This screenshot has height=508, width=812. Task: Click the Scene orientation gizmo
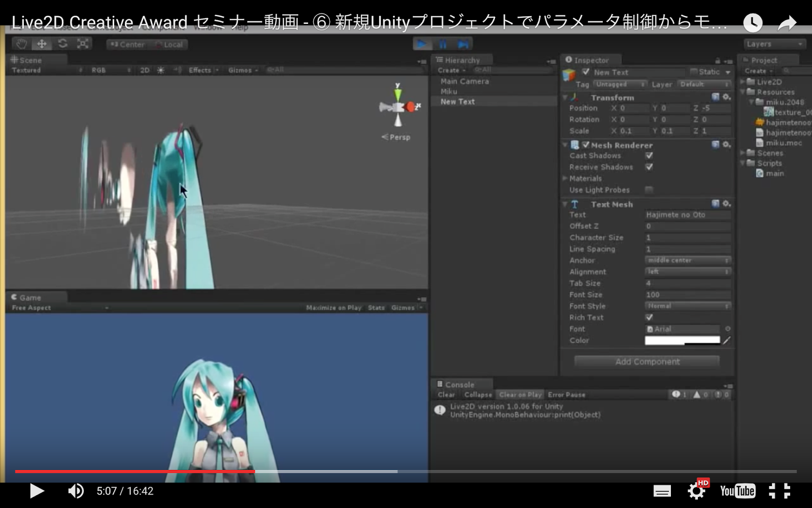tap(399, 107)
